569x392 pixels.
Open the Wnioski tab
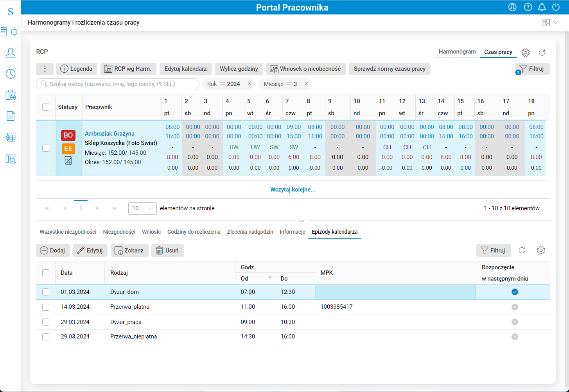[x=151, y=232]
